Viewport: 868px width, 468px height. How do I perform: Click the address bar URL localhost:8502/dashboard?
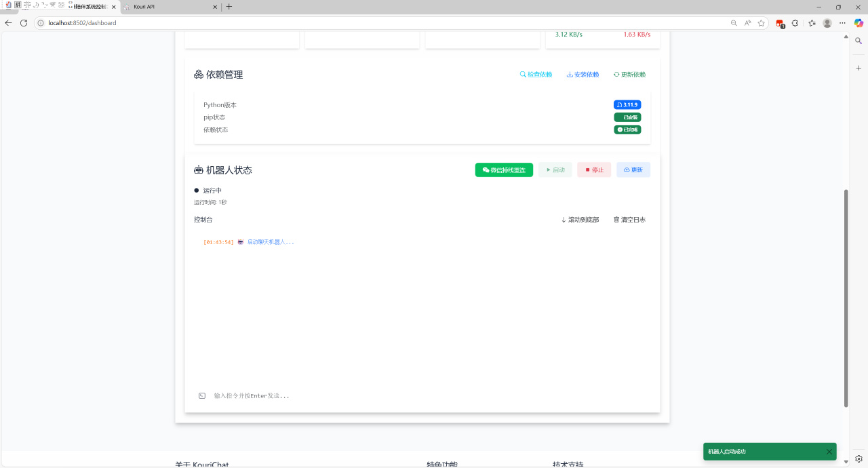tap(82, 23)
